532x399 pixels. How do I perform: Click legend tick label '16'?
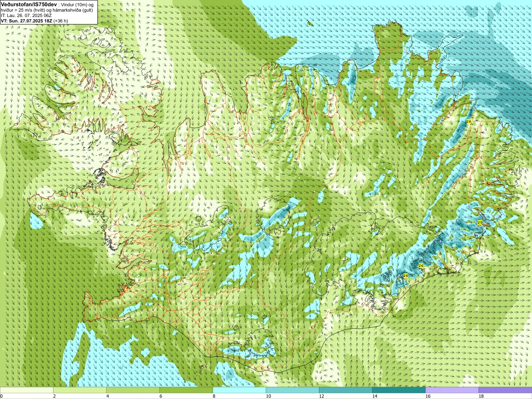[x=428, y=396]
